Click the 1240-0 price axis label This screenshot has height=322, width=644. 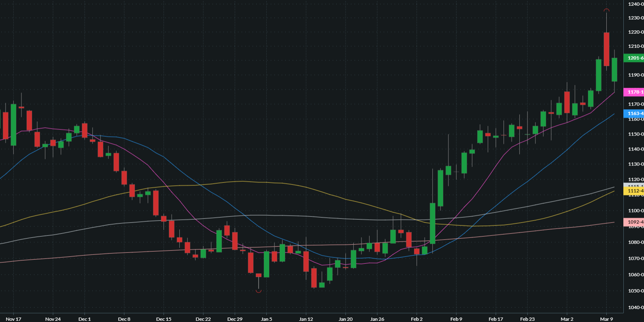click(635, 4)
